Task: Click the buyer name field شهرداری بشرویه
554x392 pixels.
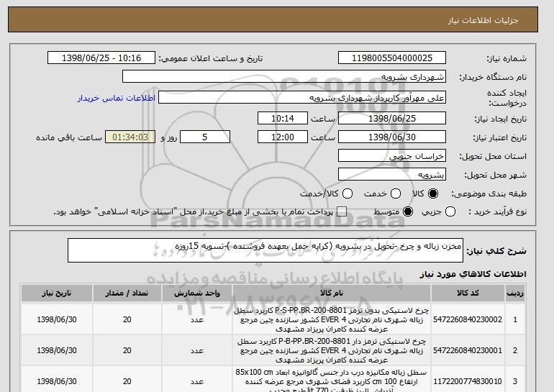Action: pyautogui.click(x=284, y=77)
